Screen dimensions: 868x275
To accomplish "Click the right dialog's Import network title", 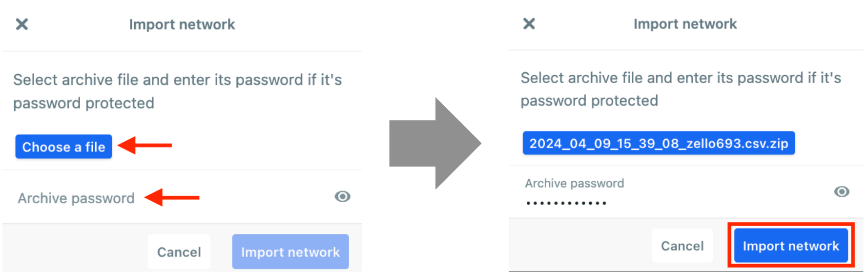I will point(685,23).
